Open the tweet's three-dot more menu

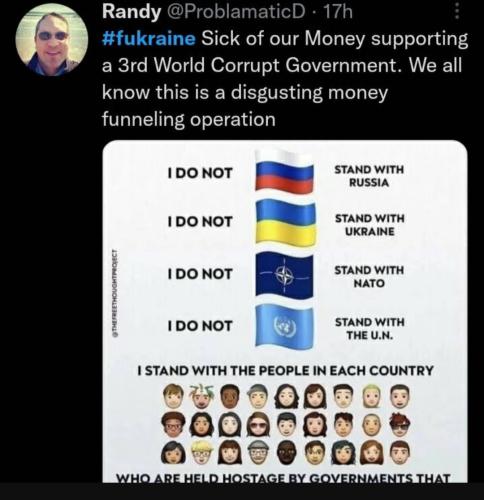[457, 12]
